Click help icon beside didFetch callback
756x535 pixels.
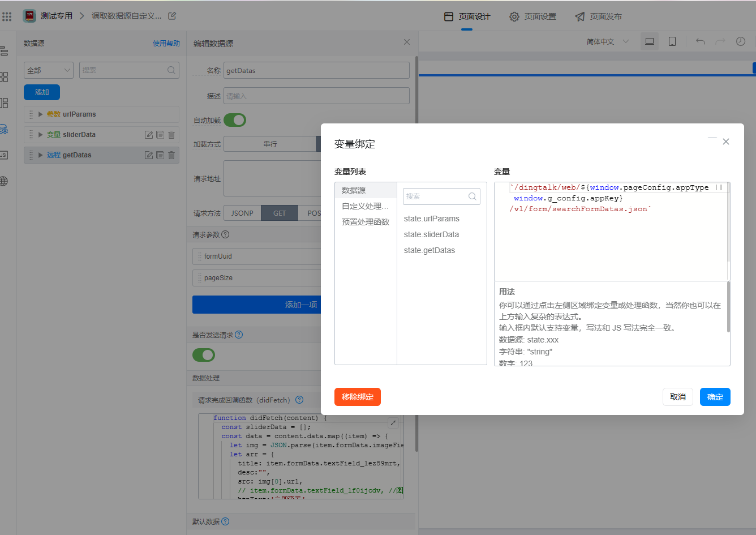[x=299, y=400]
